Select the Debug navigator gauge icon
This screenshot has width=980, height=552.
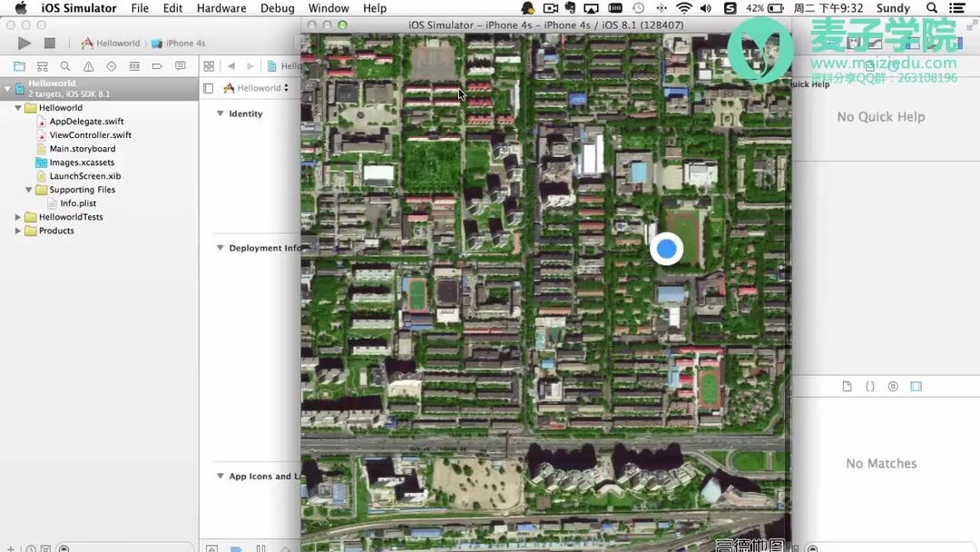(x=132, y=65)
